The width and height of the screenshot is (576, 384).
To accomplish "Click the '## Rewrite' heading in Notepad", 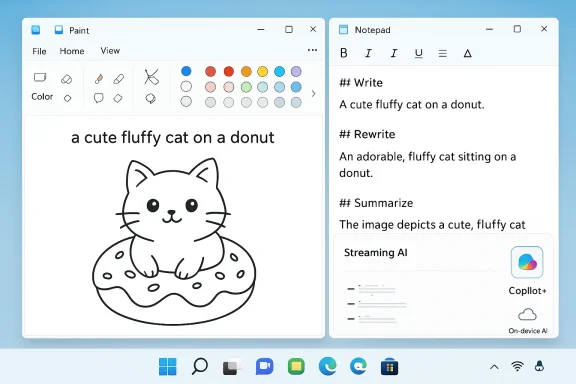I will click(x=367, y=134).
